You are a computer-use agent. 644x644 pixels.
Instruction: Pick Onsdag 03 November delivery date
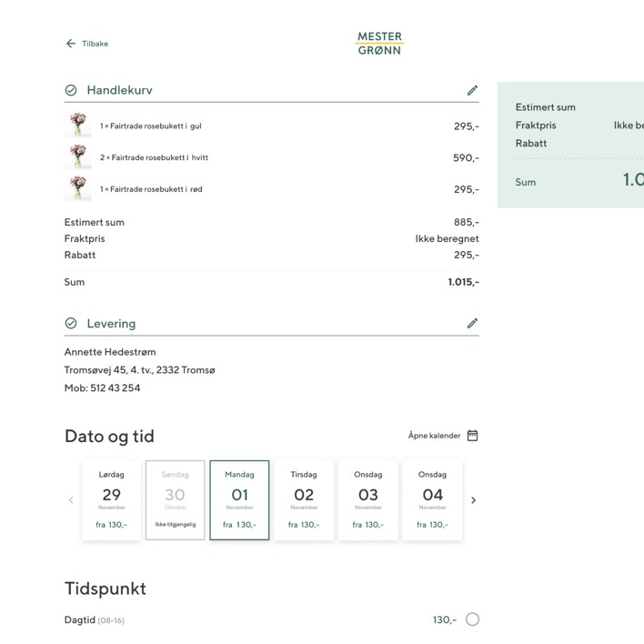[368, 500]
